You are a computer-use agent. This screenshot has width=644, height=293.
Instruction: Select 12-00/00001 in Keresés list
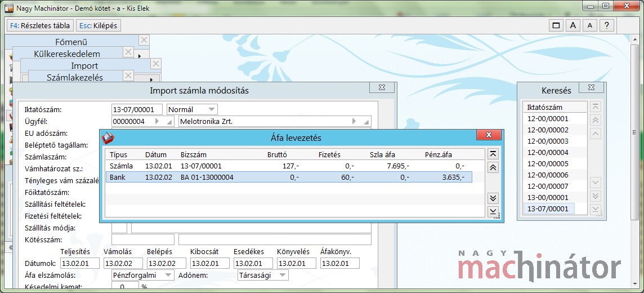click(548, 119)
